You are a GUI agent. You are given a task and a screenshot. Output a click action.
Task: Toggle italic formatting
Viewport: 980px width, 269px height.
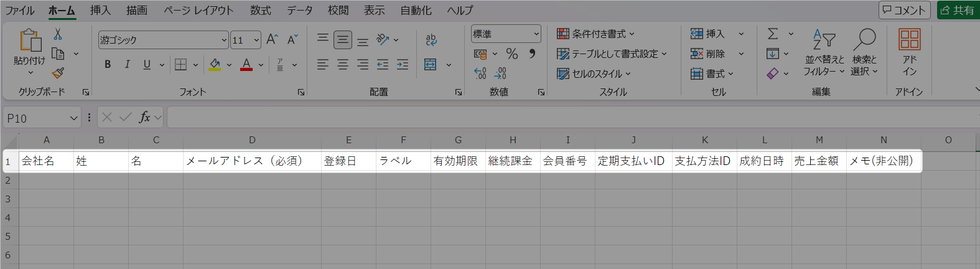[128, 64]
